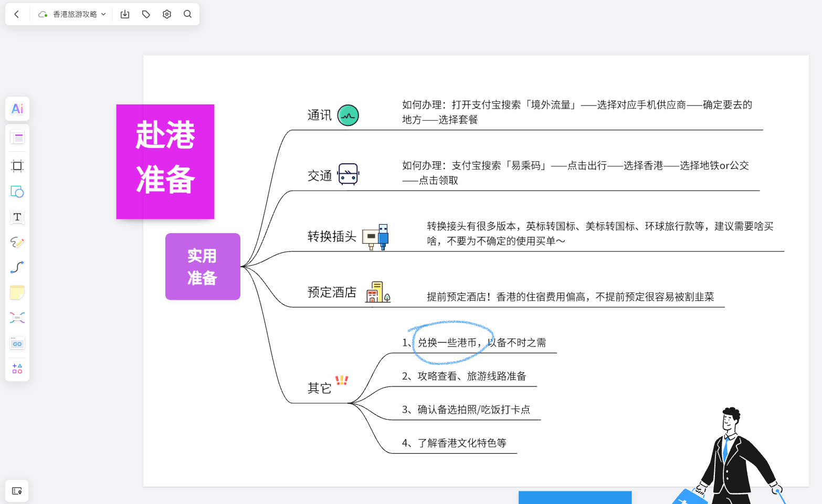The width and height of the screenshot is (822, 504).
Task: Select the Text tool
Action: pyautogui.click(x=17, y=217)
